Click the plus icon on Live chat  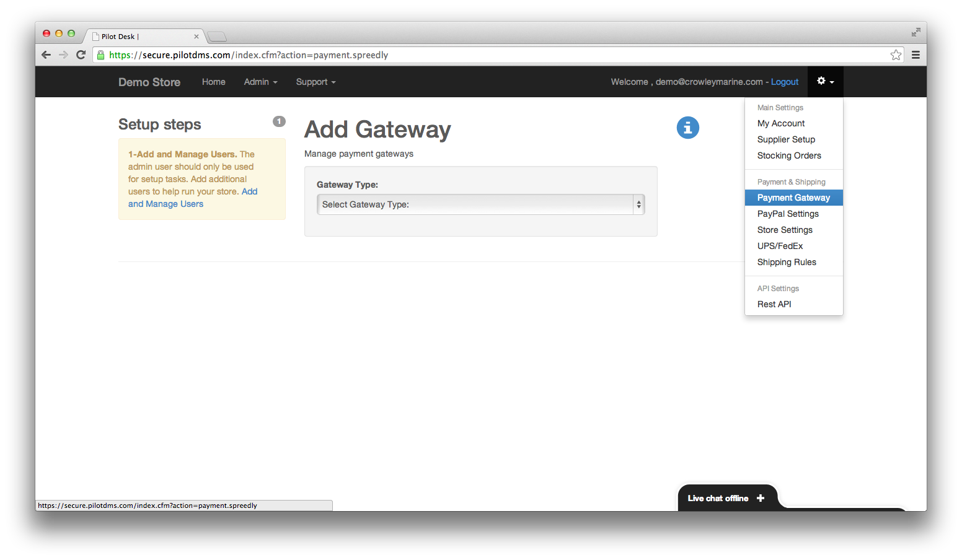(x=761, y=497)
